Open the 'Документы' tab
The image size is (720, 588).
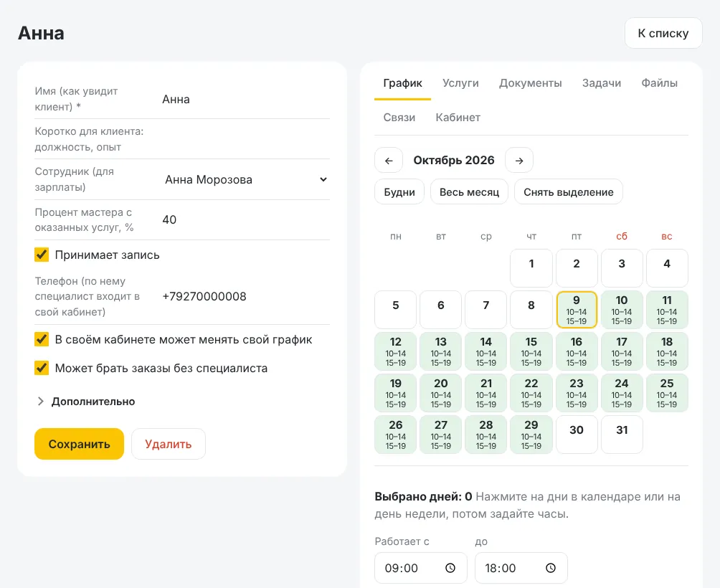531,83
